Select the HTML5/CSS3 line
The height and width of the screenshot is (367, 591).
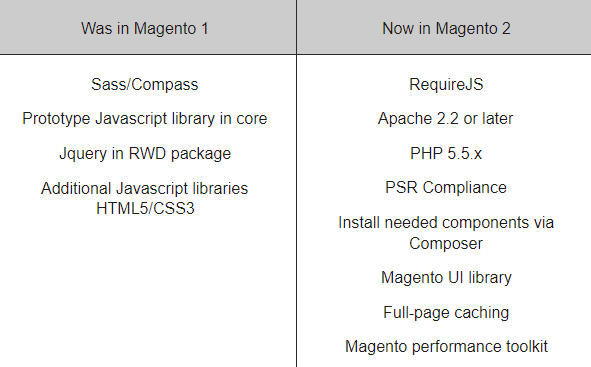pyautogui.click(x=145, y=208)
